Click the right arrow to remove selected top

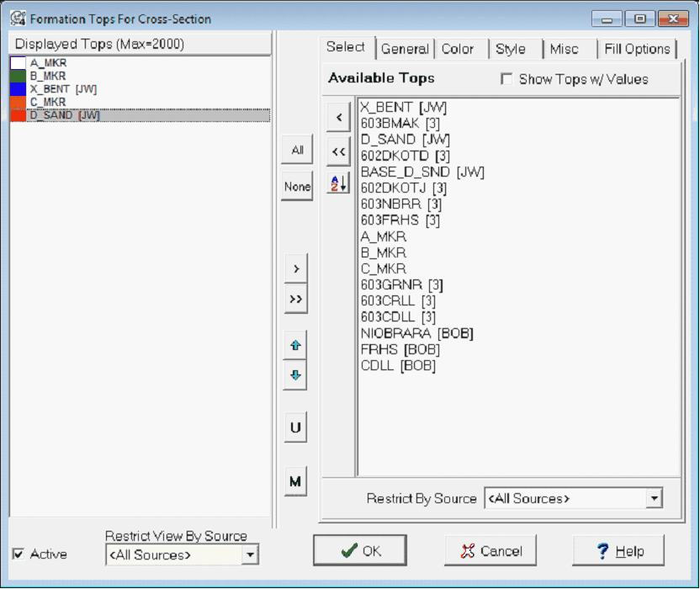click(295, 268)
